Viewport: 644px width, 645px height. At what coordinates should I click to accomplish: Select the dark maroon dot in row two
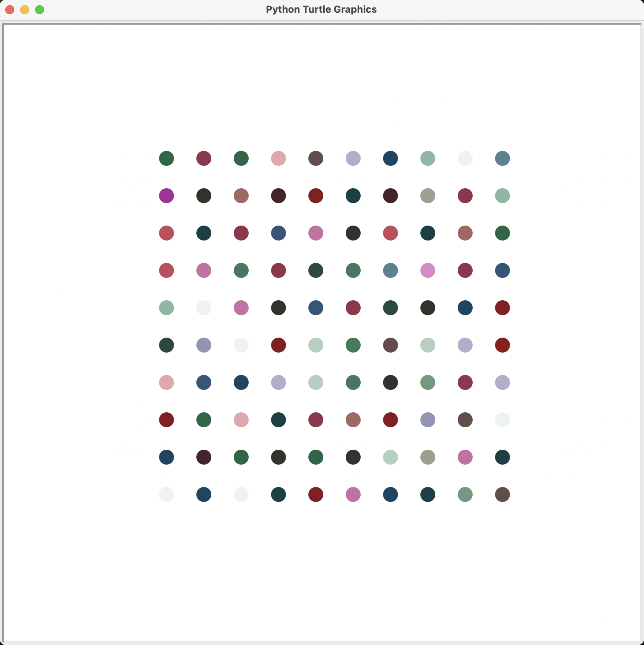[391, 196]
